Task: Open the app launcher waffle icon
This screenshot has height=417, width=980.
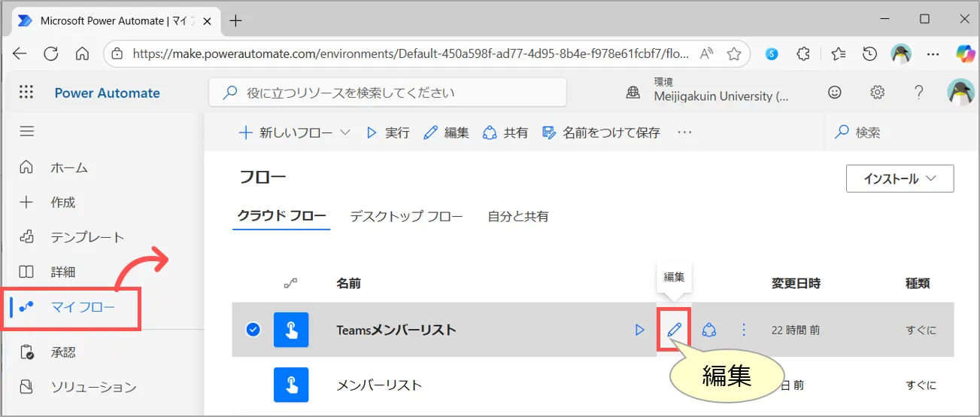Action: [26, 93]
